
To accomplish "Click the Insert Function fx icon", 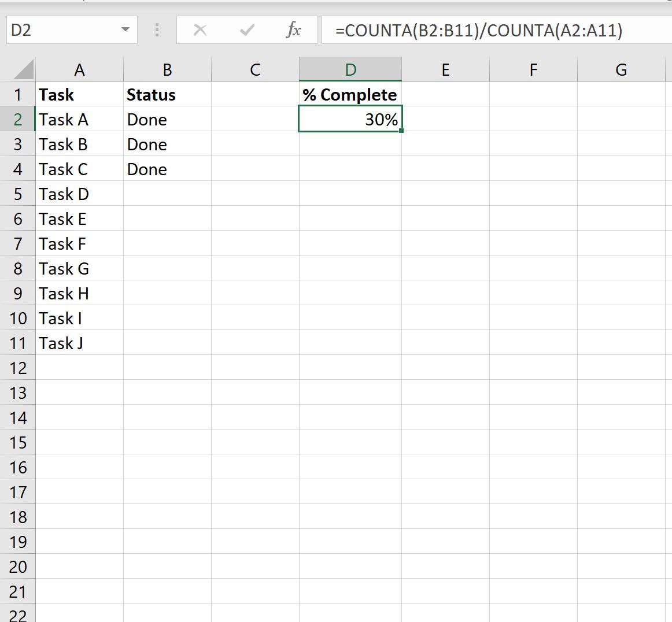I will coord(294,31).
